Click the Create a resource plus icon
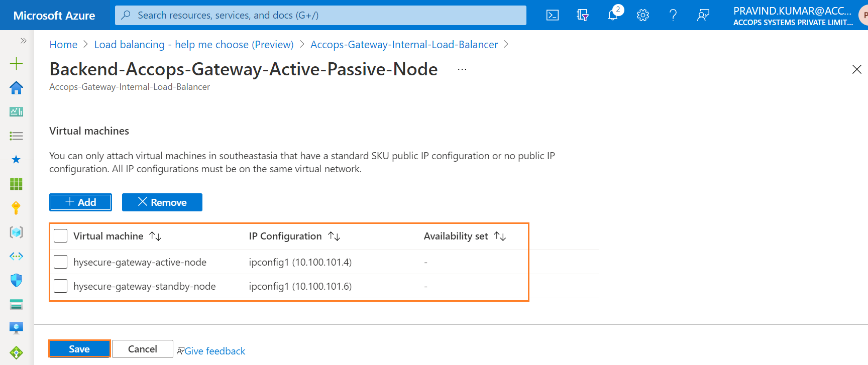 16,63
